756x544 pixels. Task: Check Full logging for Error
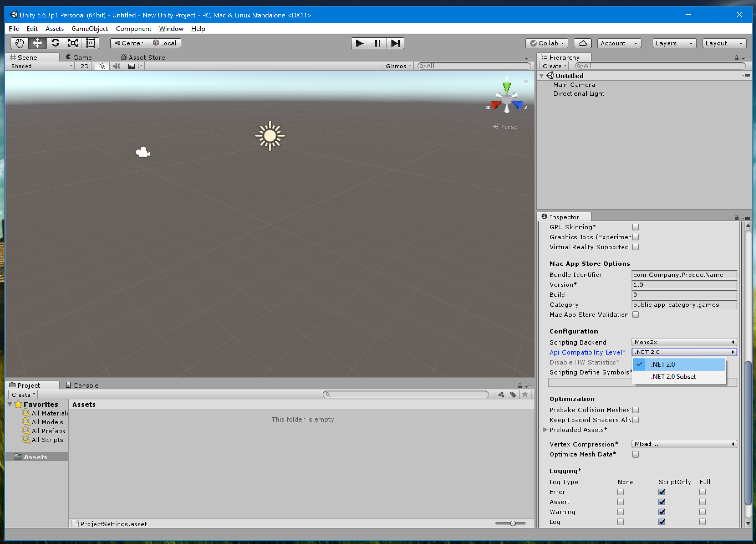pos(702,492)
